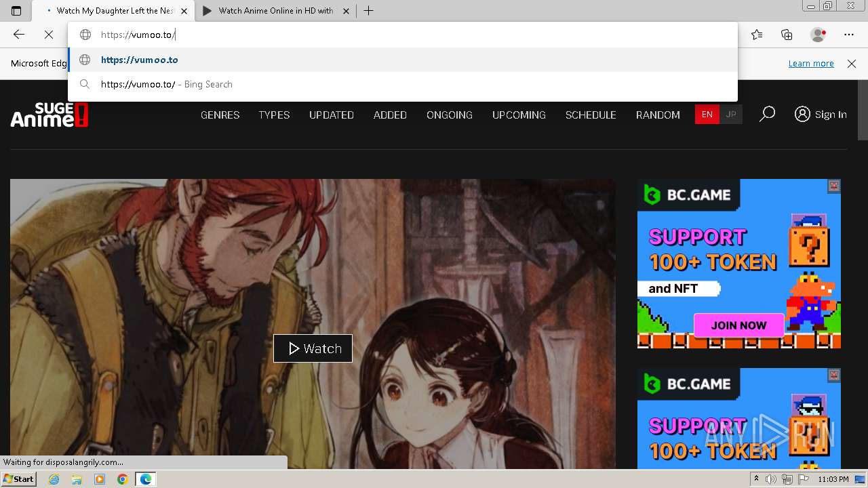Open the Windows Start menu
Image resolution: width=868 pixels, height=488 pixels.
18,479
